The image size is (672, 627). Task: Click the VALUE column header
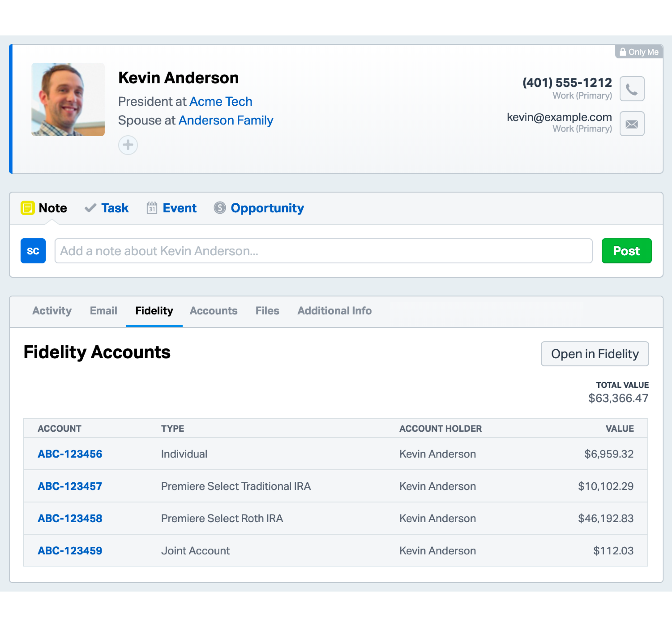point(620,429)
